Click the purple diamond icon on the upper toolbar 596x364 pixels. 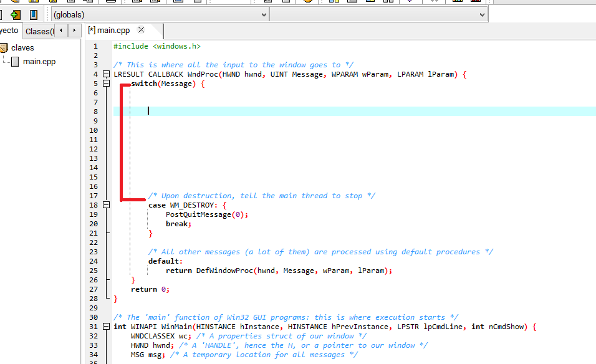pos(409,2)
